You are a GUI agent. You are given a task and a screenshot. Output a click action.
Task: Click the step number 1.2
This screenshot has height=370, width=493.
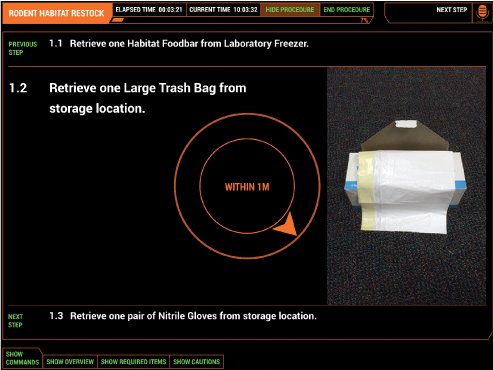click(18, 88)
